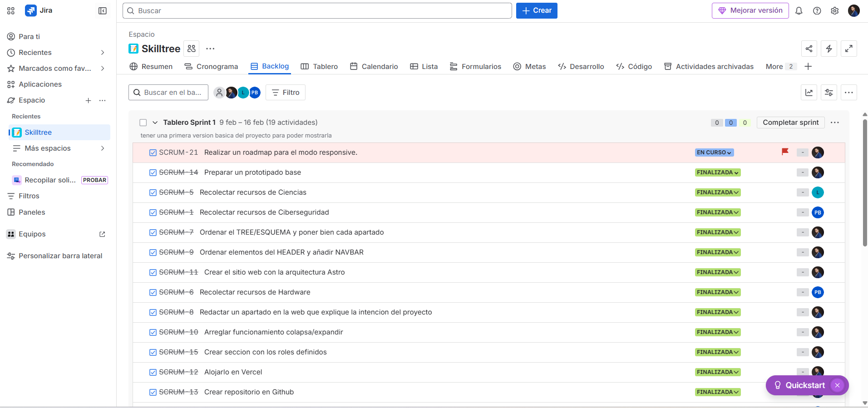This screenshot has width=868, height=408.
Task: Open the Tablero Sprint 1 ellipsis menu
Action: [x=835, y=123]
